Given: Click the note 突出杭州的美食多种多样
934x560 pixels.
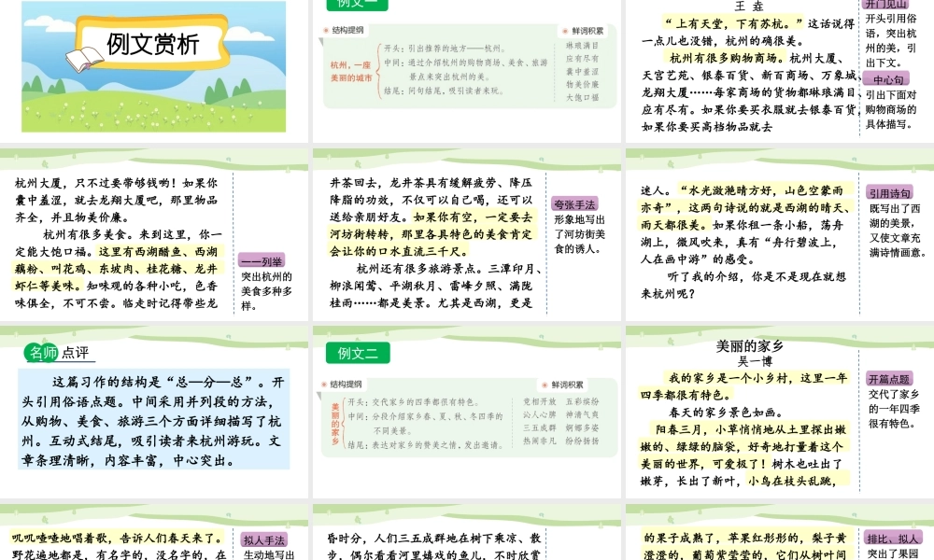Looking at the screenshot, I should pyautogui.click(x=266, y=291).
